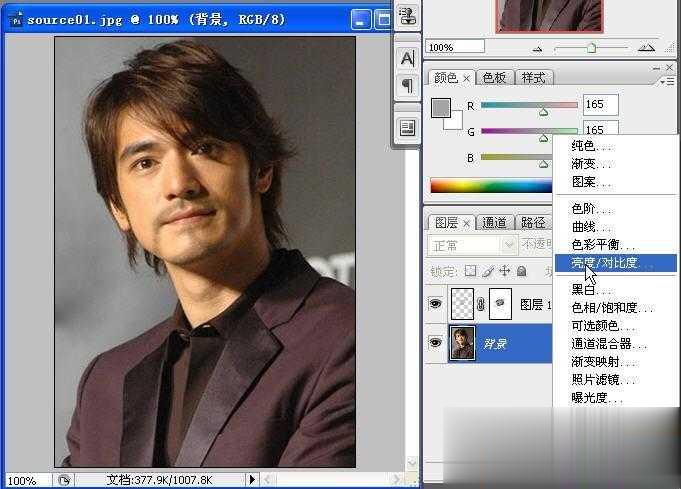Choose 曝光度 from the adjustment menu

coord(616,397)
